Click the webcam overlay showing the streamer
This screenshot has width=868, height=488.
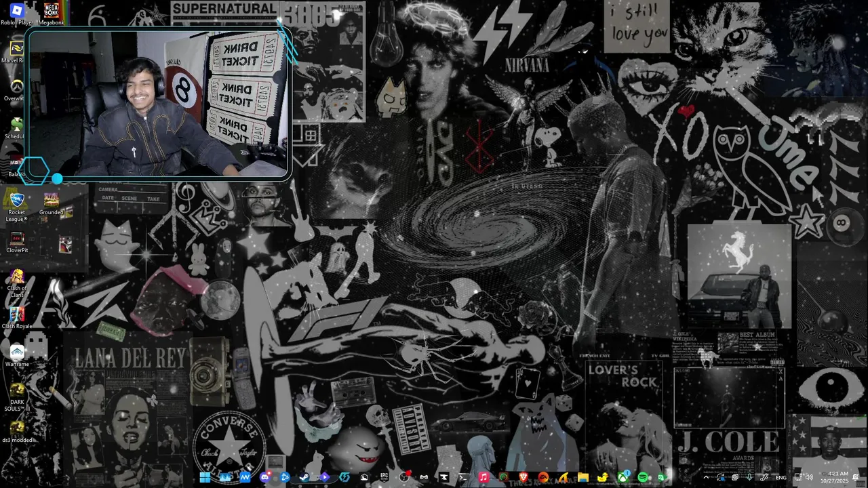click(x=158, y=103)
